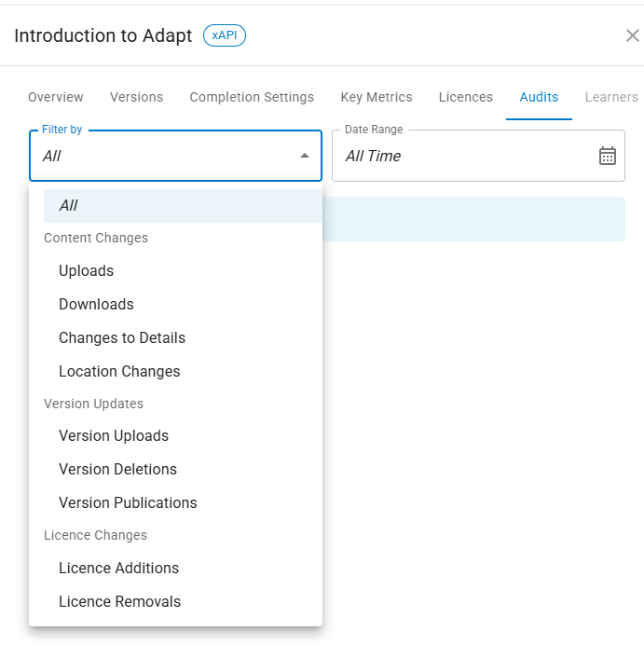Filter by Licence Removals

(x=119, y=602)
